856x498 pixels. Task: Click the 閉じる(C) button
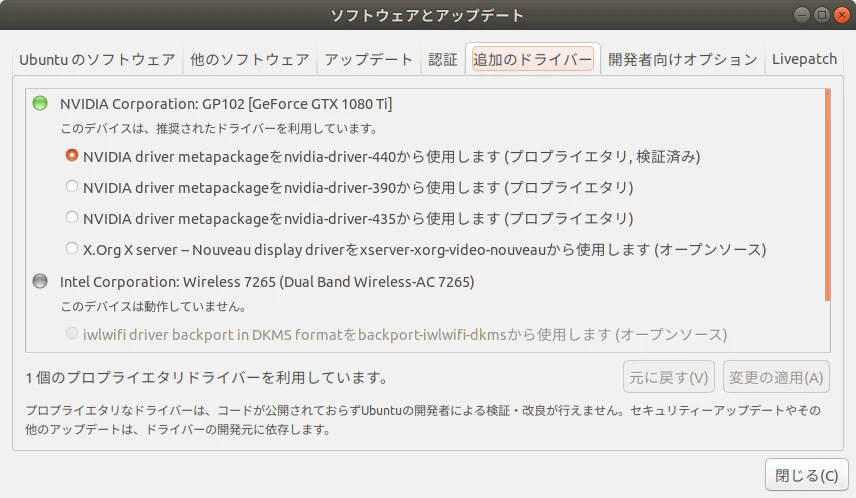coord(806,475)
